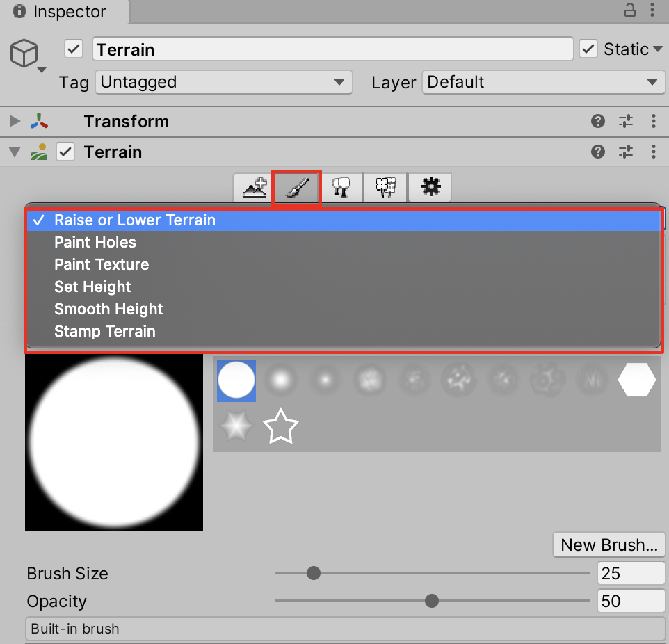The height and width of the screenshot is (644, 669).
Task: Disable the Terrain component checkbox
Action: pyautogui.click(x=65, y=152)
